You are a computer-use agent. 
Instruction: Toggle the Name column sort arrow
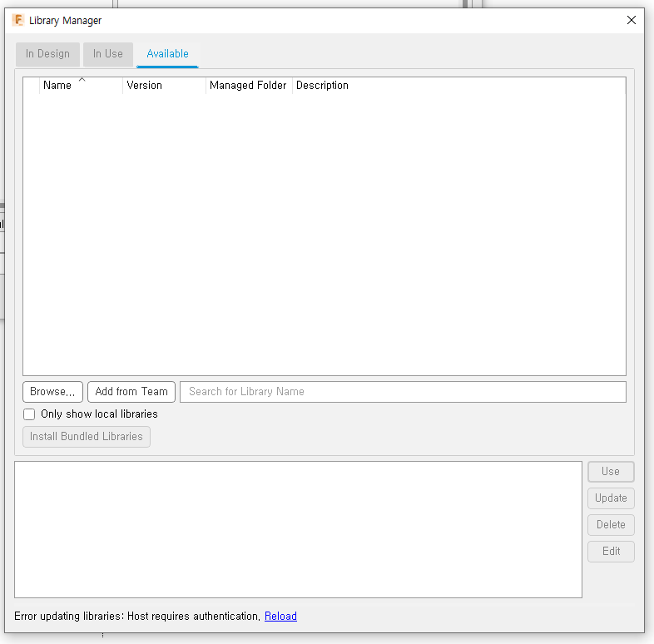pos(82,79)
